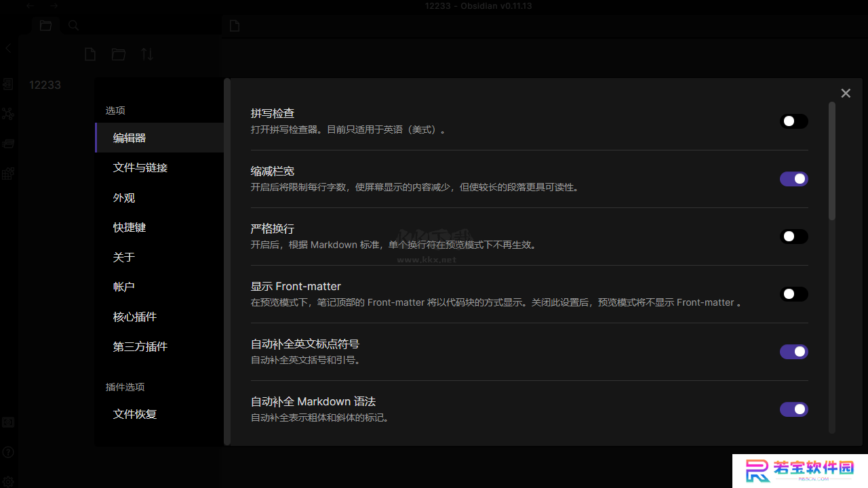Click the stacked cards ribbon icon
Image resolution: width=868 pixels, height=488 pixels.
click(x=8, y=144)
